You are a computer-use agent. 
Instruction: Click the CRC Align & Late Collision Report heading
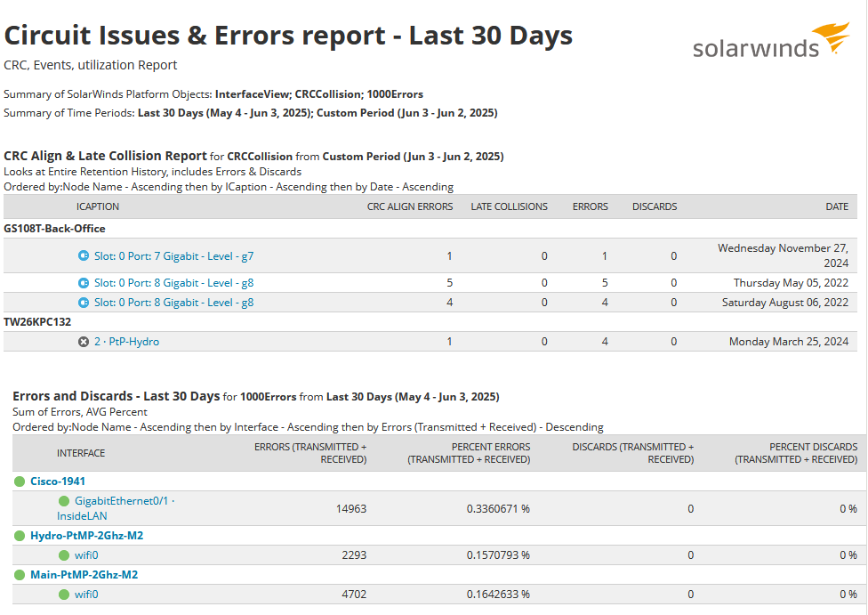pos(105,157)
